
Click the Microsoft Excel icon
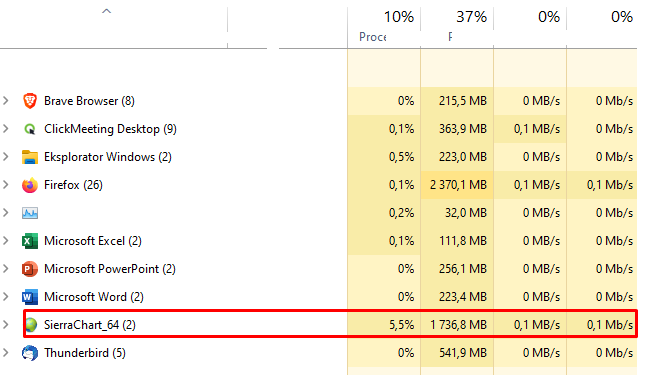point(30,241)
